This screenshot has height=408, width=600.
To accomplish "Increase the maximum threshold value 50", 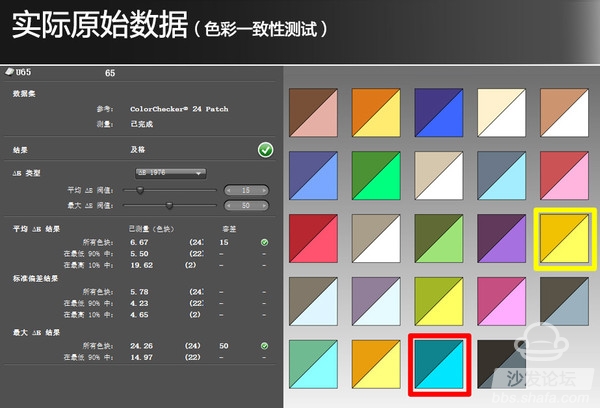I will tap(264, 206).
